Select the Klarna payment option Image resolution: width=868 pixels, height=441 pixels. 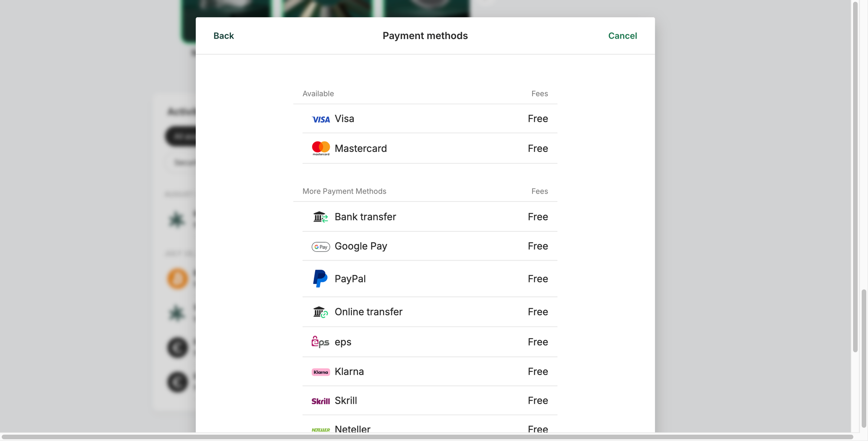point(430,372)
